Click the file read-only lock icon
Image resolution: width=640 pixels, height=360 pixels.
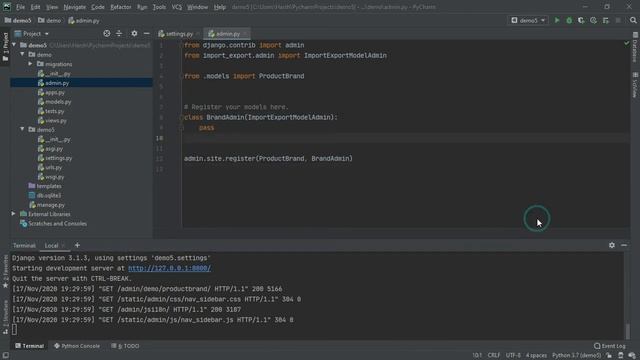(x=609, y=355)
